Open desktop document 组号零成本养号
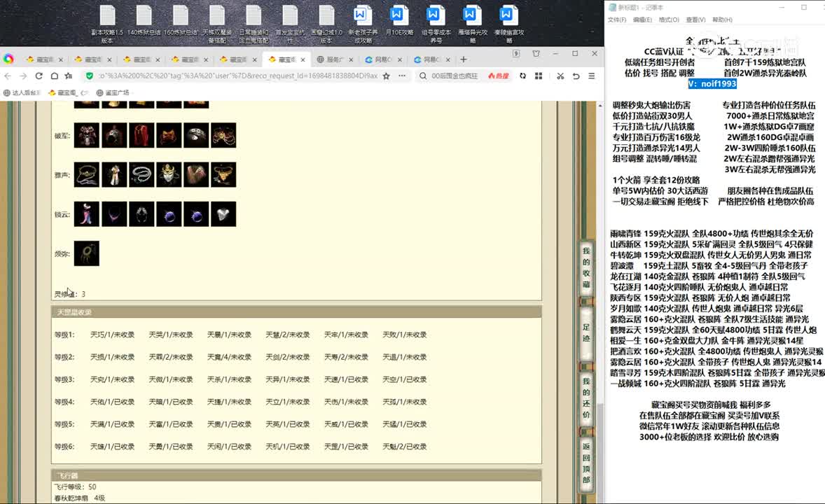 [436, 24]
